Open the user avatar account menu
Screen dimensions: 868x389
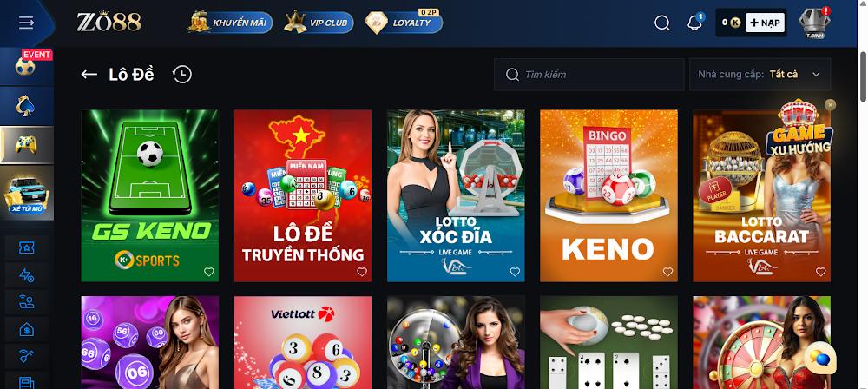(x=814, y=23)
